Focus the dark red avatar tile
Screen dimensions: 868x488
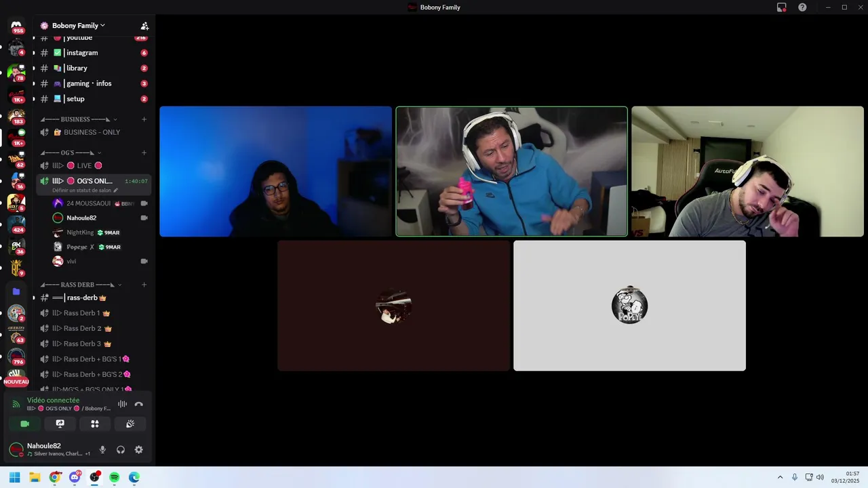pos(393,306)
